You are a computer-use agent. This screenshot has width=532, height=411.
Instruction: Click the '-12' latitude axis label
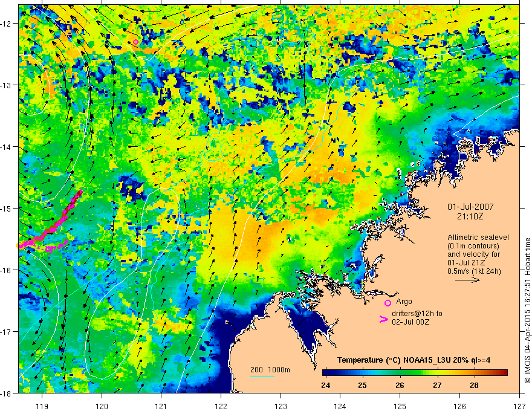pos(7,24)
